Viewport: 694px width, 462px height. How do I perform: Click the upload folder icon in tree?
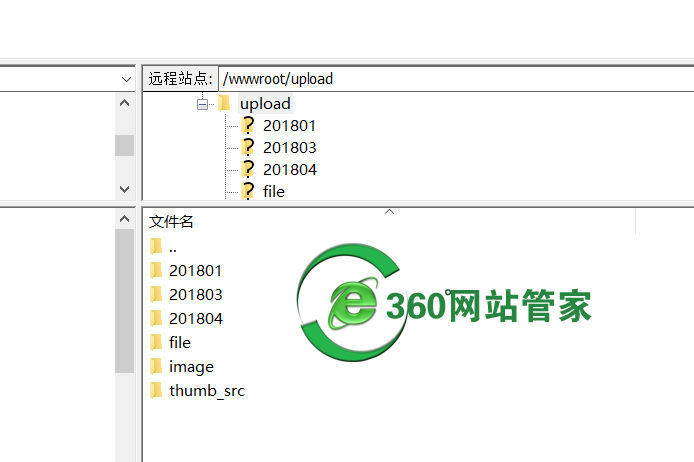(224, 103)
